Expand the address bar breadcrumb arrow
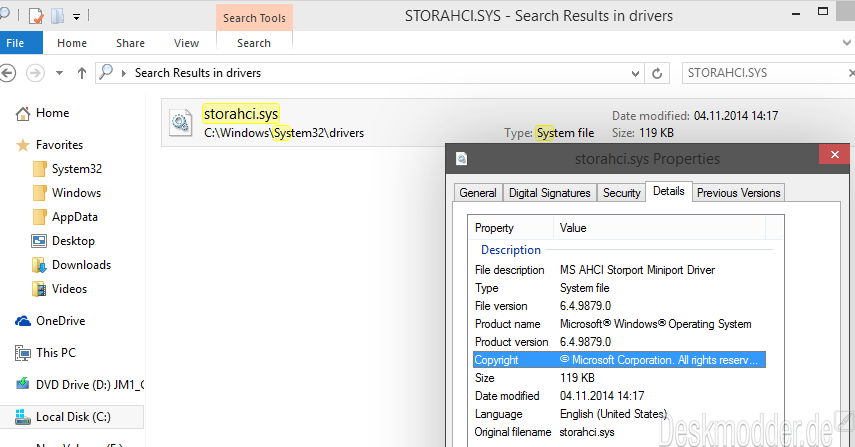The image size is (855, 447). [x=124, y=73]
